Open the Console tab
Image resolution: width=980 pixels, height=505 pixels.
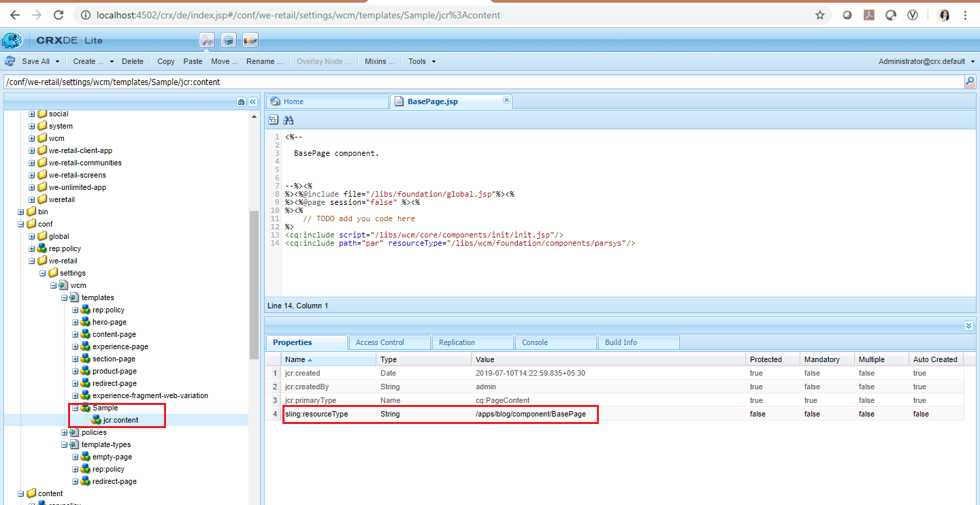click(555, 342)
